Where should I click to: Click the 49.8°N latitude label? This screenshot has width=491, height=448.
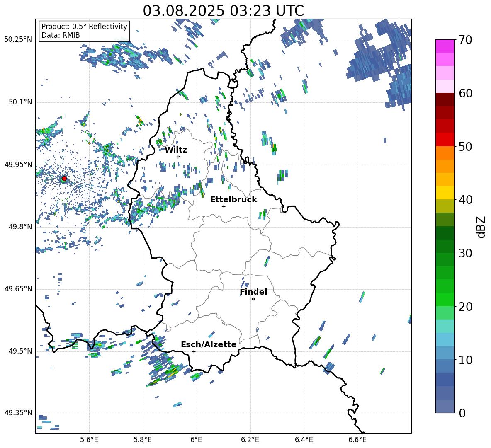(x=20, y=227)
